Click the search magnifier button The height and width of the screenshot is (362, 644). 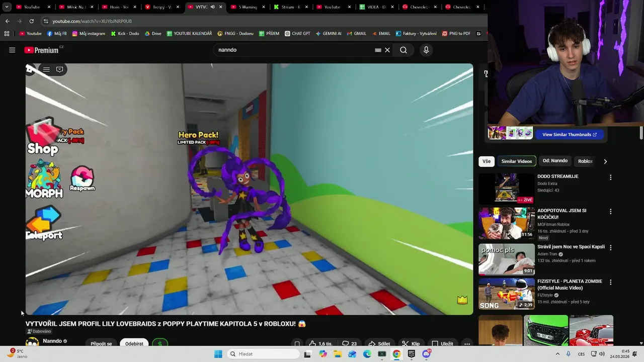(404, 50)
